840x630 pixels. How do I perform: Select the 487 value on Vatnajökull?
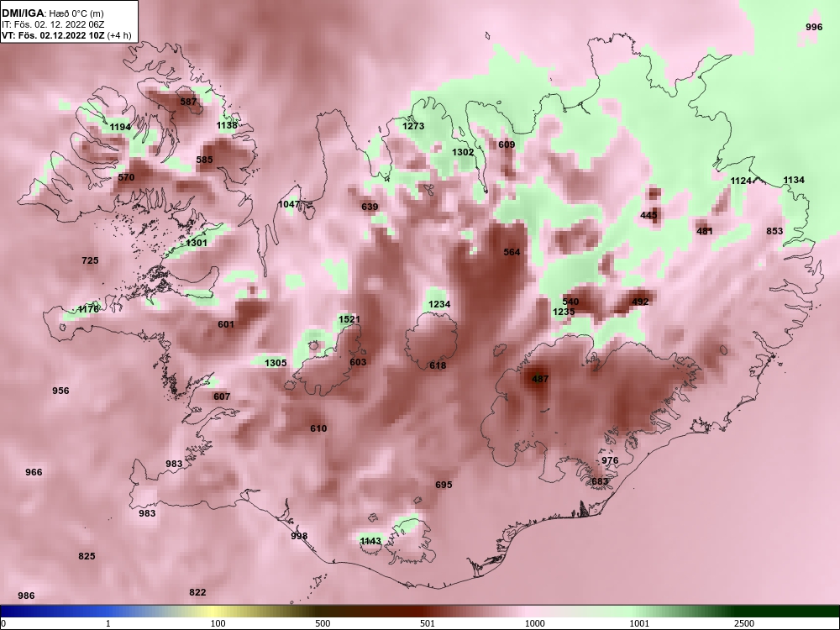(540, 379)
